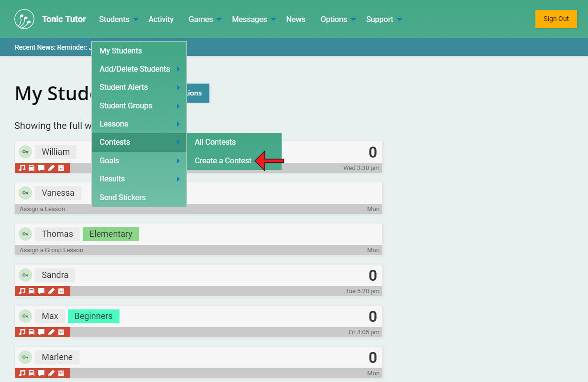Open the calendar icon under Marlene
The height and width of the screenshot is (382, 588).
point(61,373)
